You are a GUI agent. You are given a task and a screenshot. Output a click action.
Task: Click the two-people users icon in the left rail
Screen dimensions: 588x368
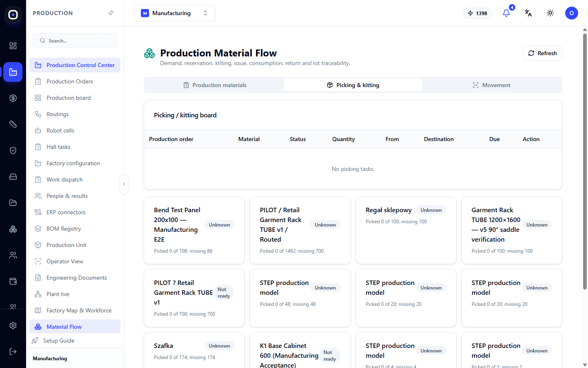(13, 255)
